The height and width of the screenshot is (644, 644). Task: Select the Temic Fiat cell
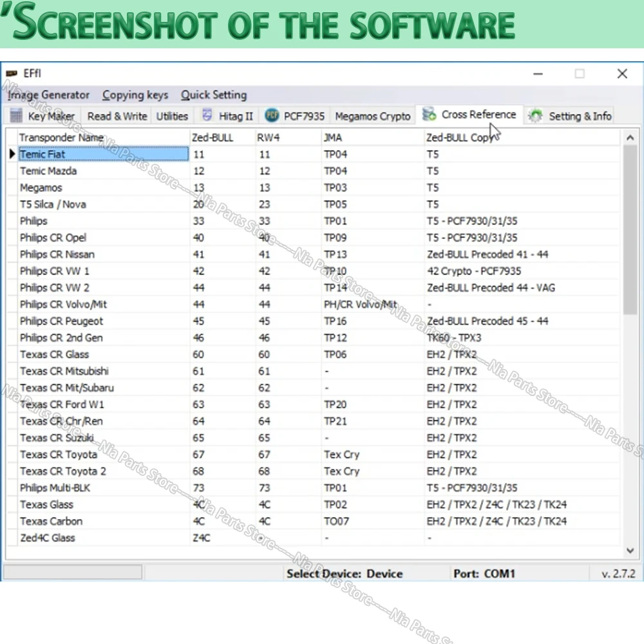104,154
